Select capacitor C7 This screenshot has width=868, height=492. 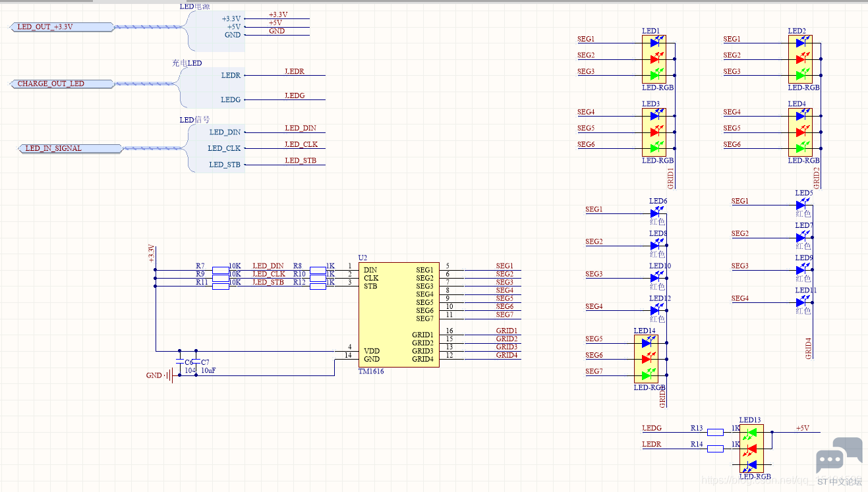click(196, 362)
